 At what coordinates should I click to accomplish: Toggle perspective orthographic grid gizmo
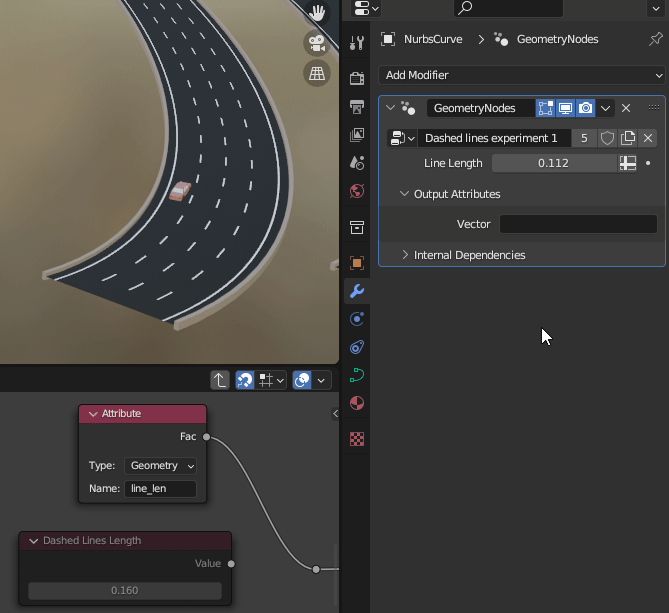(317, 73)
